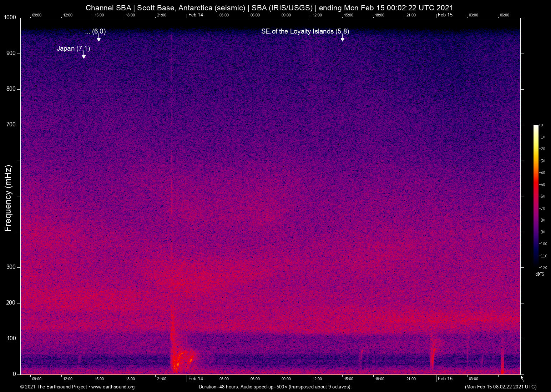
Task: Select the SE of the Loyalty Islands (5.8) label
Action: pyautogui.click(x=305, y=31)
